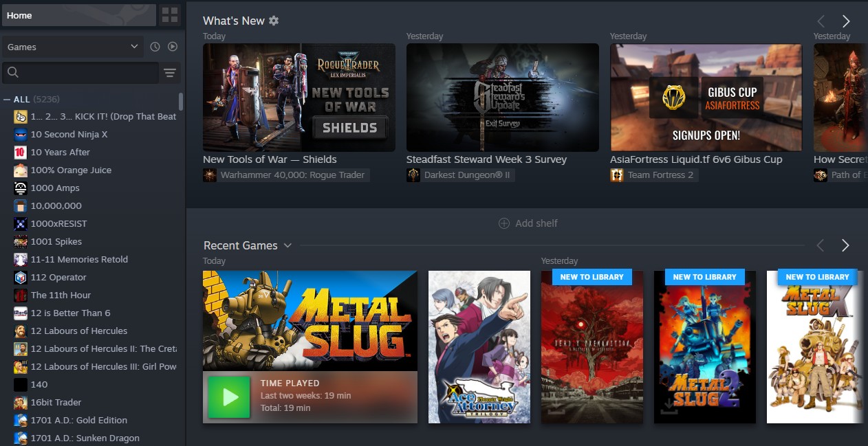The height and width of the screenshot is (446, 868).
Task: Click the Team Fortress 2 game icon
Action: coord(617,175)
